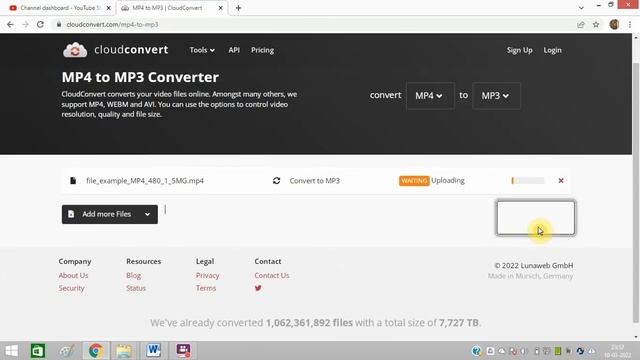Open the Privacy link under Legal
The height and width of the screenshot is (360, 640).
click(207, 276)
